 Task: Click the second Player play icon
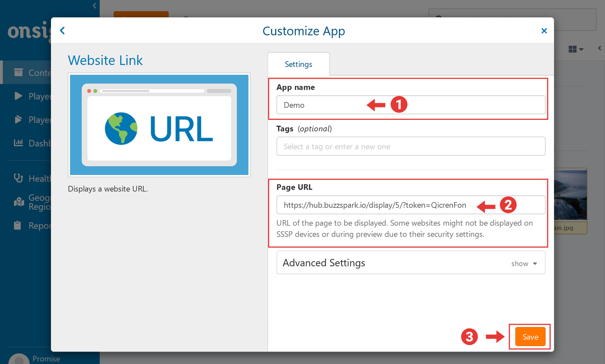point(18,119)
